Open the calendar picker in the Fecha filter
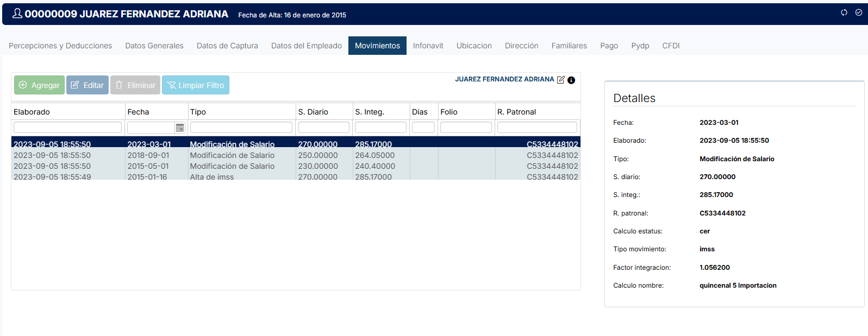Screen dimensions: 868x336 (x=180, y=128)
